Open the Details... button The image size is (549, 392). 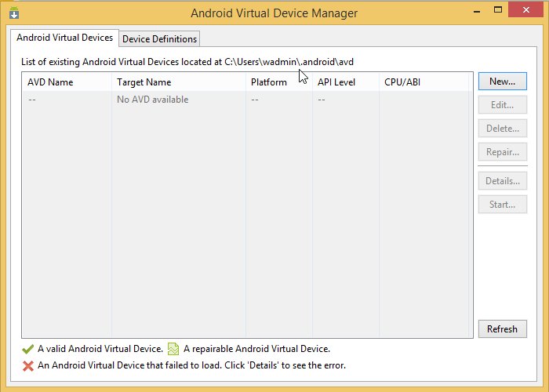click(x=503, y=181)
